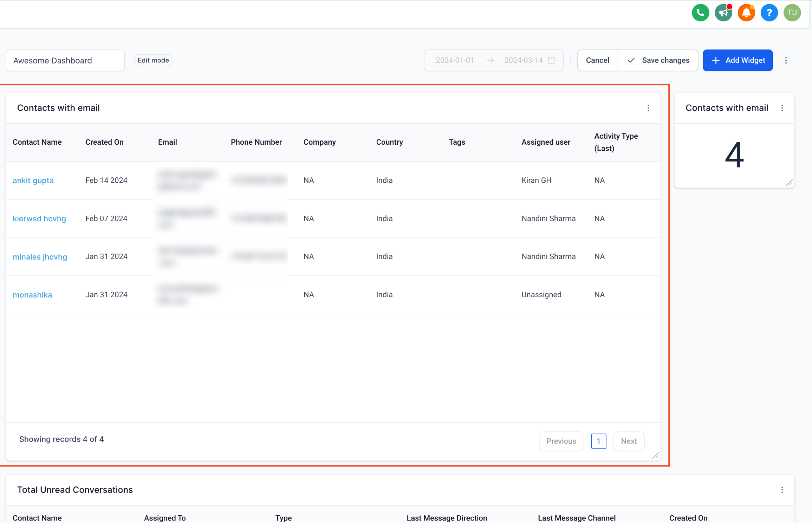Open the megaphone announcements icon
812x523 pixels.
(x=723, y=13)
